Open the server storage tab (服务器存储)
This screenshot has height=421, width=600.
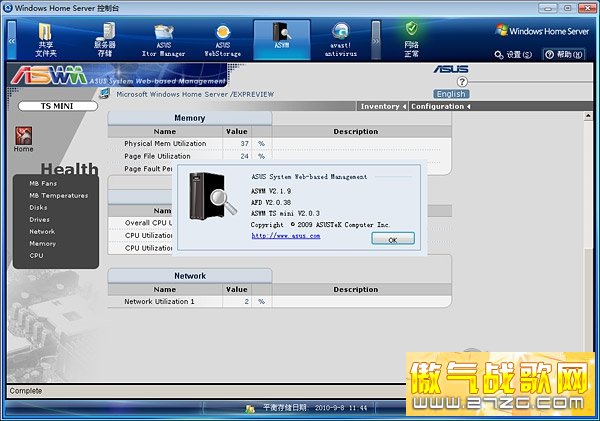tap(104, 40)
